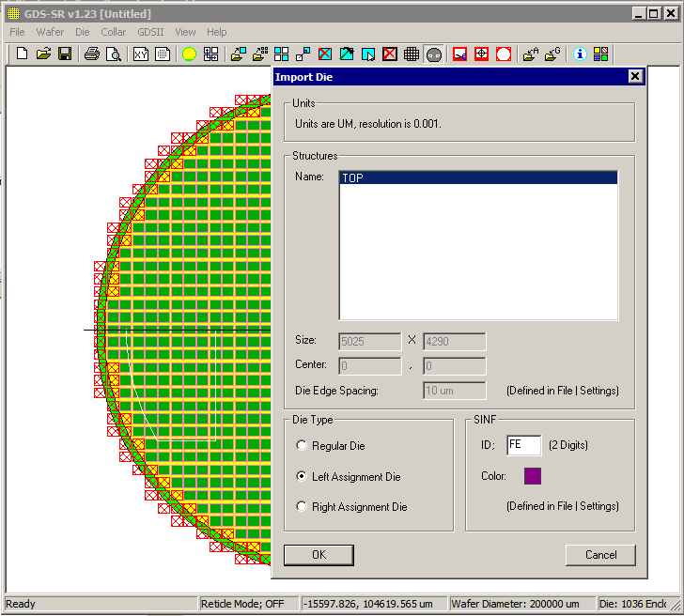This screenshot has width=684, height=616.
Task: Click the Cancel button in Import Die
Action: coord(600,555)
